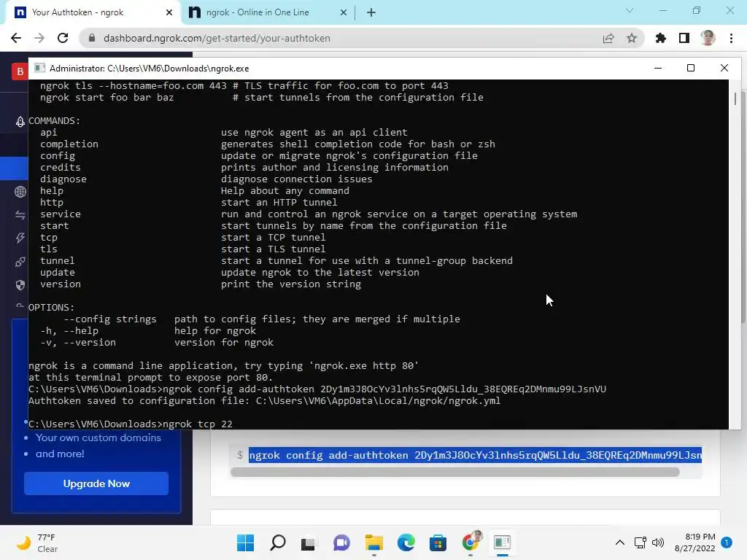The width and height of the screenshot is (747, 560).
Task: Click the terminal window title bar icon
Action: tap(40, 68)
